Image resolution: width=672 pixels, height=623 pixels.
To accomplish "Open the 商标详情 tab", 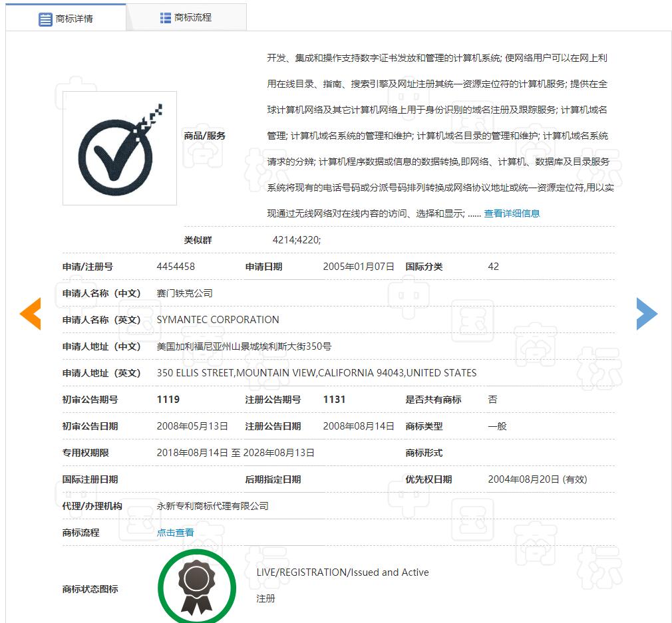I will click(66, 18).
